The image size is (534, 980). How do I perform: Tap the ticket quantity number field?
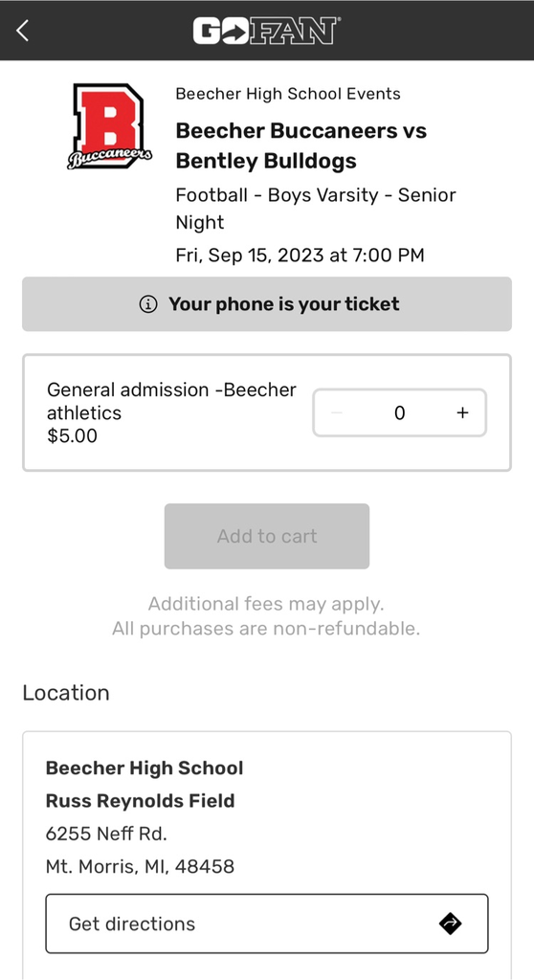tap(400, 412)
